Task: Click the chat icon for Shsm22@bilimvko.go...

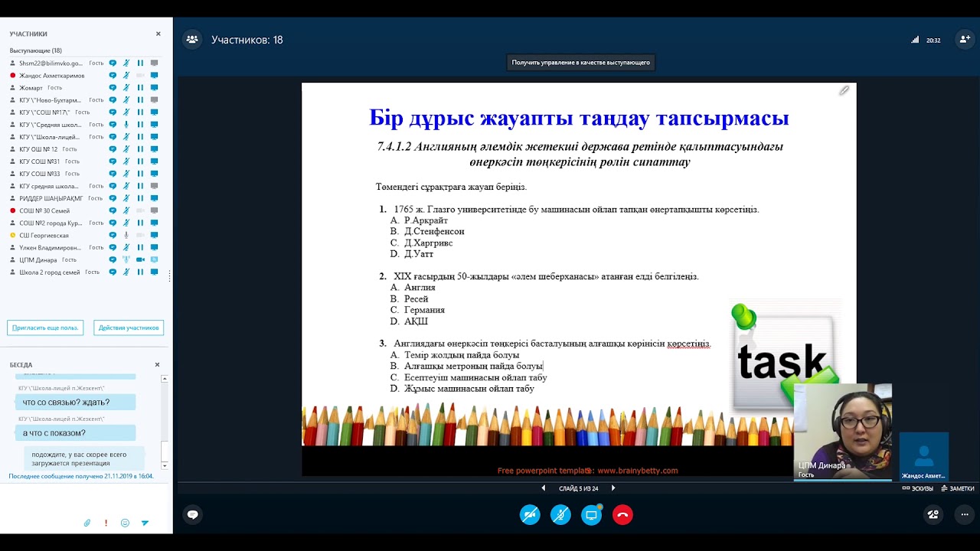Action: point(113,63)
